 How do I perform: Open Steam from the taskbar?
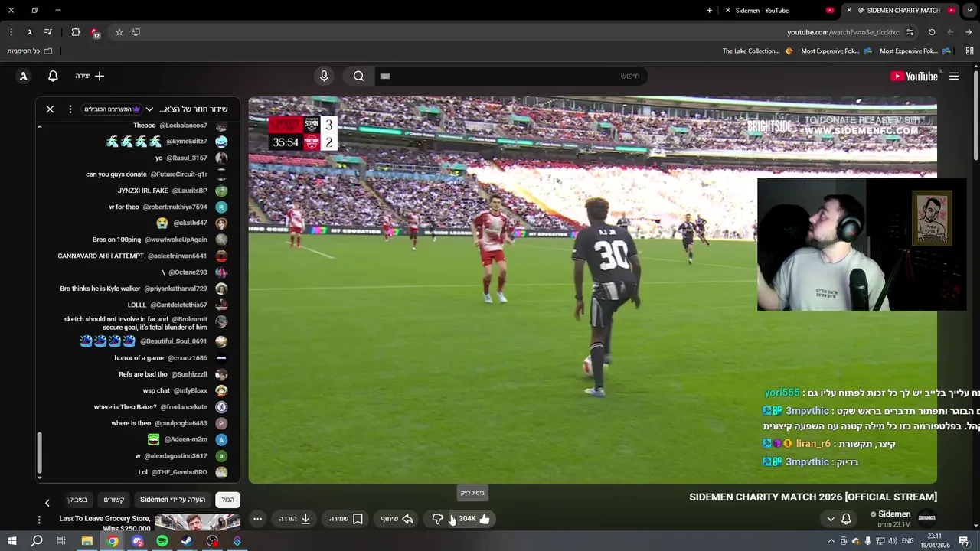point(187,541)
